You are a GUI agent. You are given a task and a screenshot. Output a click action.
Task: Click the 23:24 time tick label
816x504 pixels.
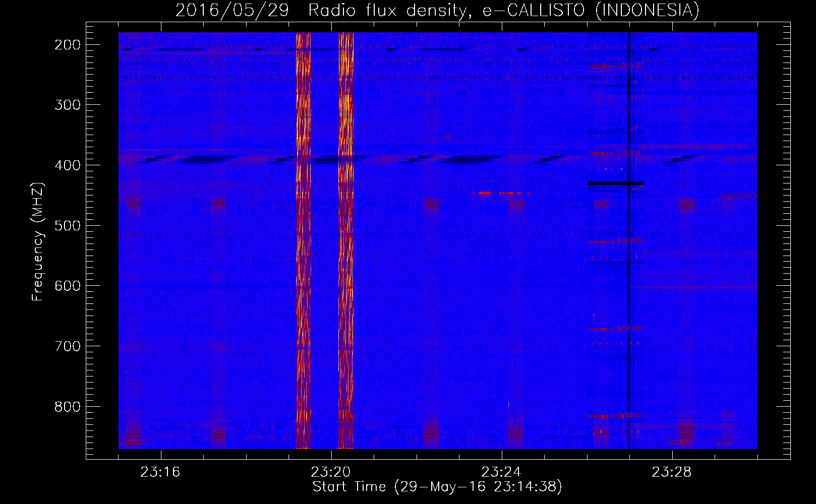click(501, 472)
